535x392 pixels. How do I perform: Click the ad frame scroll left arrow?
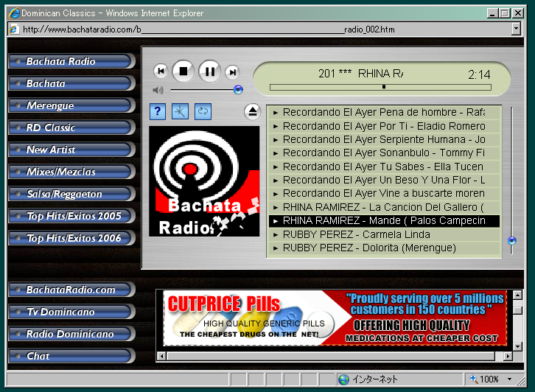click(x=161, y=357)
